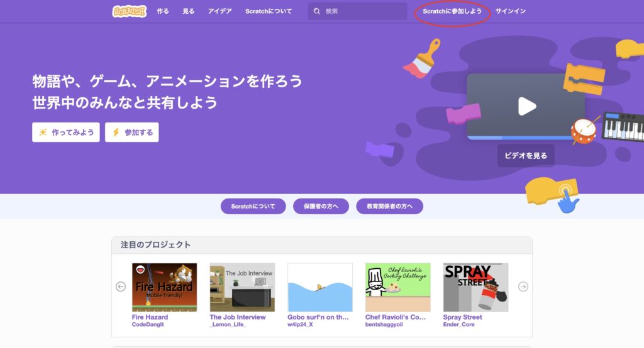Click the Spray Street title link

[462, 317]
